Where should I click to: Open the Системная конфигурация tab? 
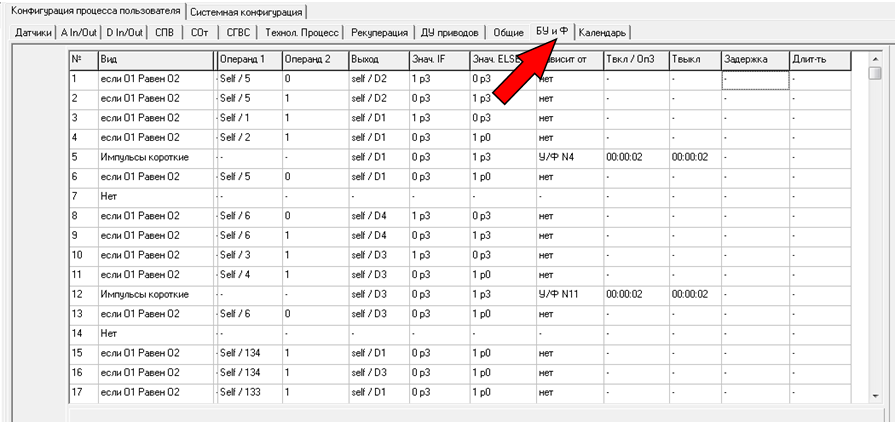[x=247, y=12]
